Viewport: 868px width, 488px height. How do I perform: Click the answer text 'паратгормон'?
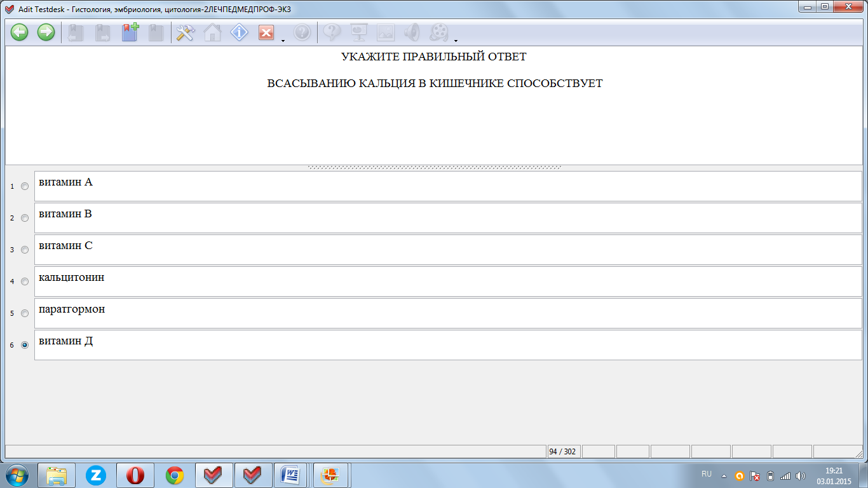pyautogui.click(x=72, y=309)
